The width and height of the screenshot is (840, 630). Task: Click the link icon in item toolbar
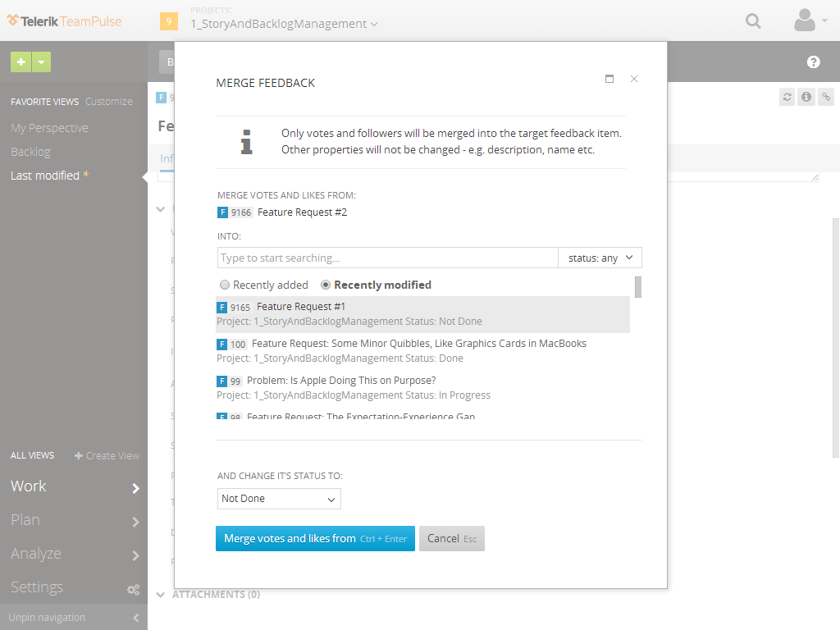coord(826,97)
